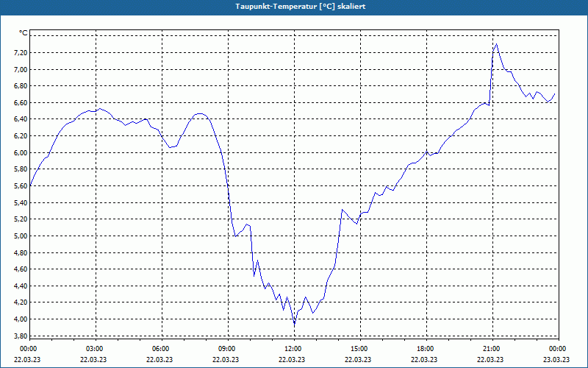
Task: Select the 4,40 y-axis value
Action: (x=21, y=286)
